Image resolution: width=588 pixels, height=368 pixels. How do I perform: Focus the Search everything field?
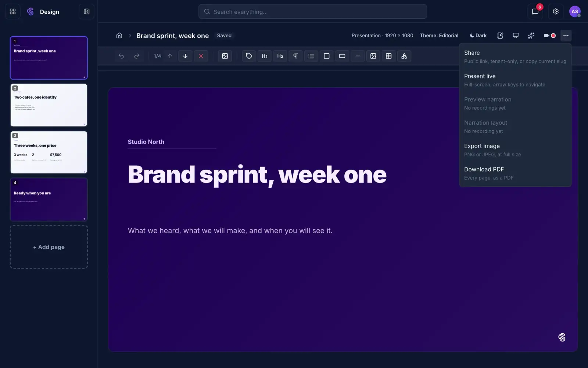(313, 12)
